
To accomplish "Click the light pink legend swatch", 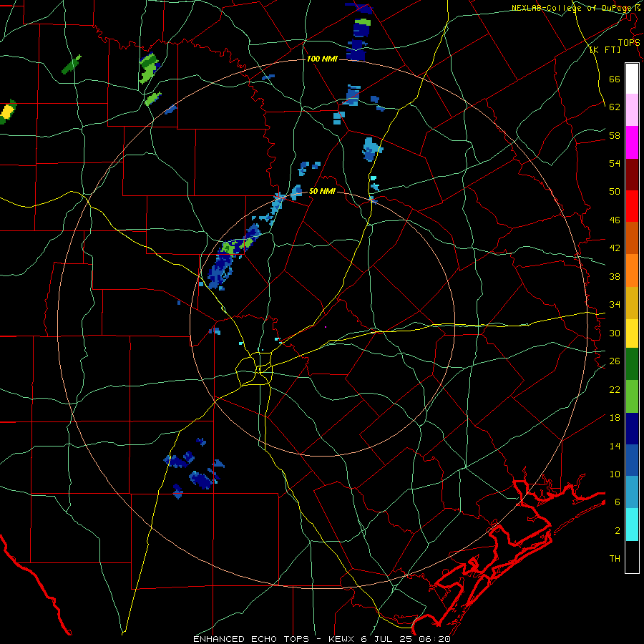I will click(x=632, y=110).
